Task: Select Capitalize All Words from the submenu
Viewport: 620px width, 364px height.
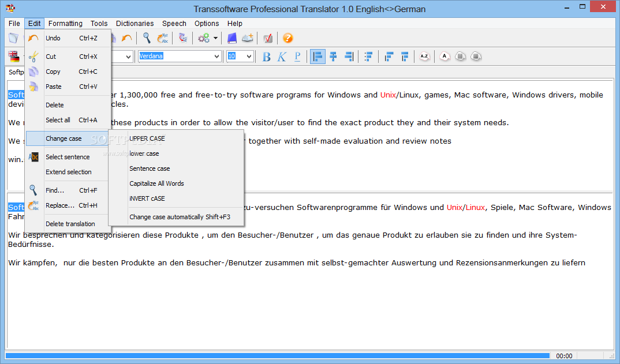Action: click(x=176, y=184)
